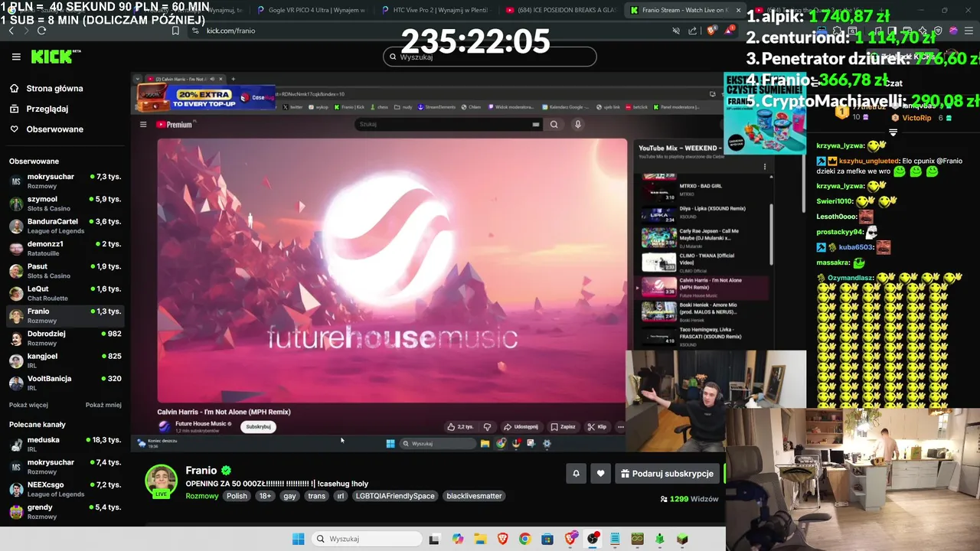Switch to Google VR PICO 4 Ultra tab
This screenshot has height=551, width=980.
(312, 11)
